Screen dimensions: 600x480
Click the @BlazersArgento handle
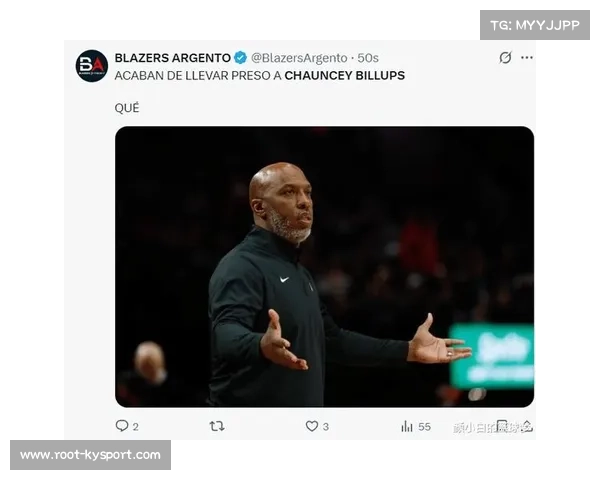[x=299, y=58]
